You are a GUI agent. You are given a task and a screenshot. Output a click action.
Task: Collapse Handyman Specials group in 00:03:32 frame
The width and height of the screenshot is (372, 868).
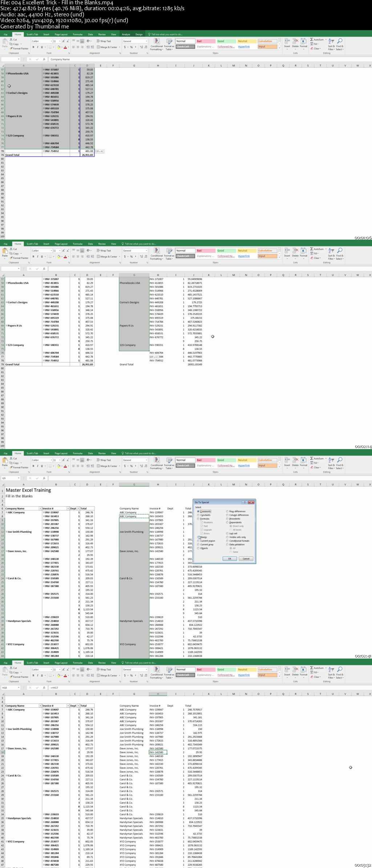[x=7, y=818]
